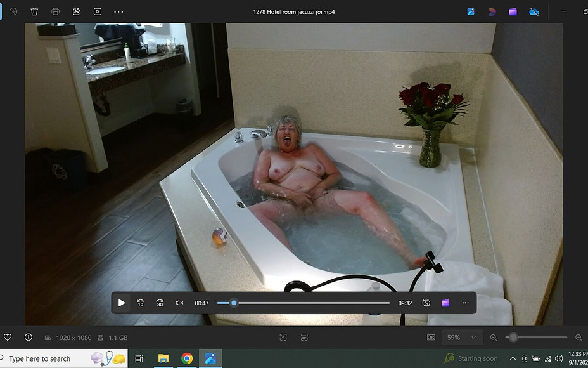Open Google Chrome from the taskbar
Screen dimensions: 588x368
point(187,358)
